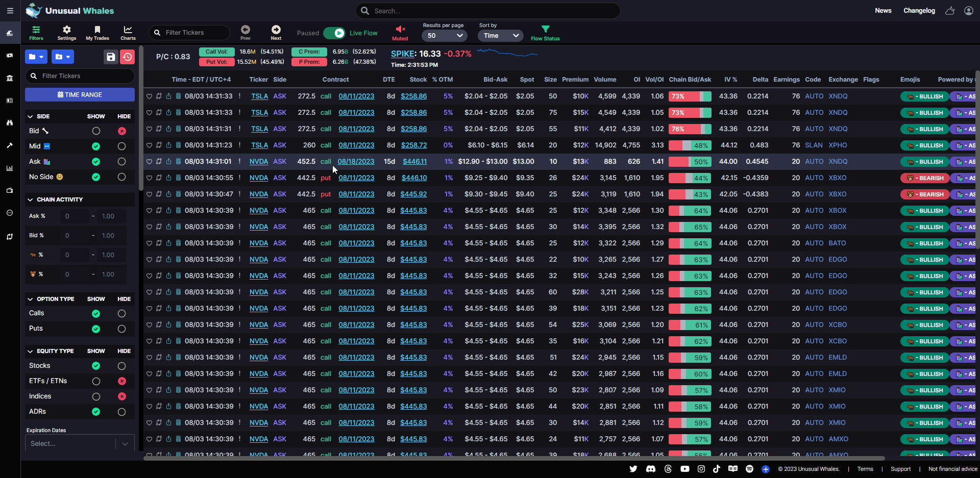Image resolution: width=980 pixels, height=478 pixels.
Task: Open the hamburger menu in the sidebar
Action: pos(10,11)
